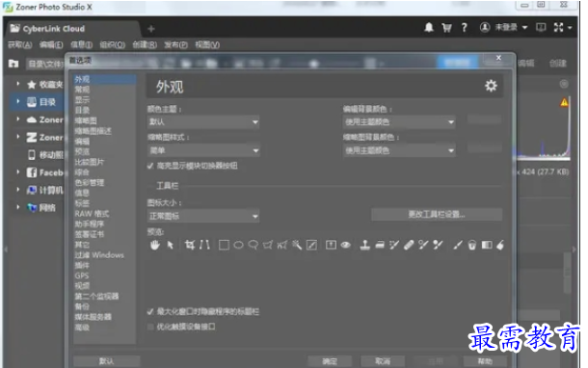Viewport: 588px width, 368px height.
Task: Select the elliptical selection tool icon
Action: 238,245
